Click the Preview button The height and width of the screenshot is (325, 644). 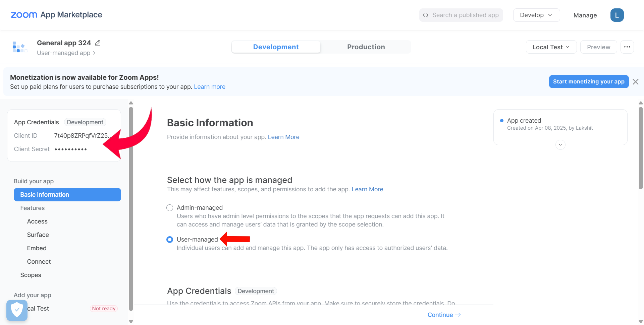[x=598, y=47]
